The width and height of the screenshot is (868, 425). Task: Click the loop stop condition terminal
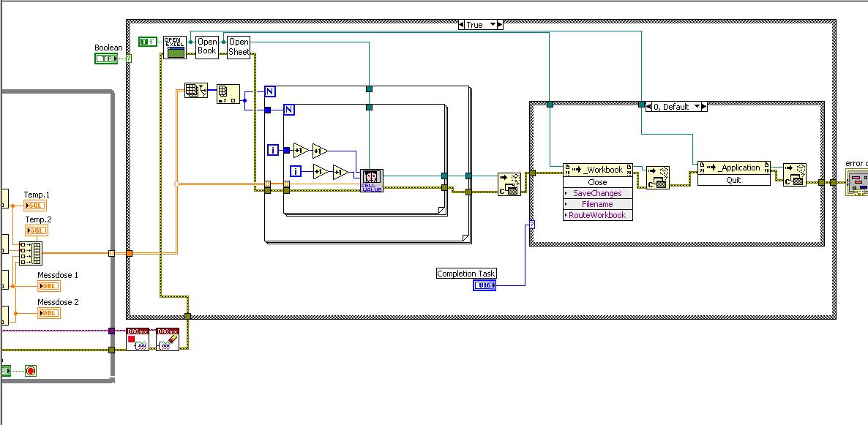[31, 371]
